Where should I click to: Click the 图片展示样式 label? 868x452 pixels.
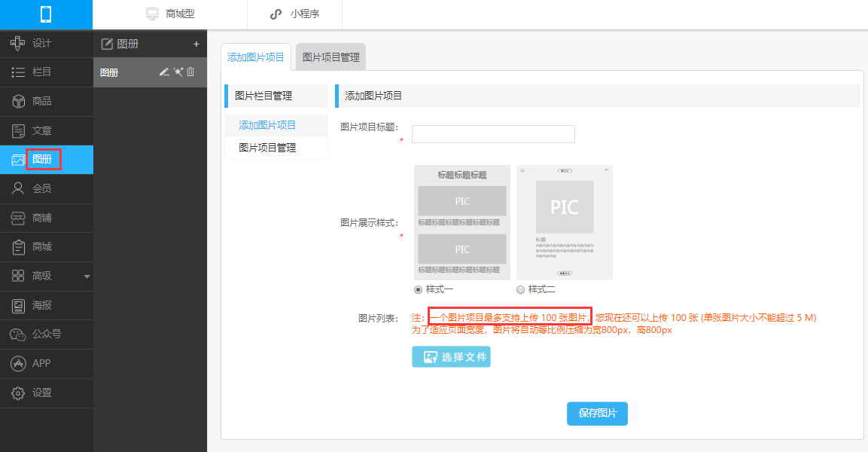point(369,223)
